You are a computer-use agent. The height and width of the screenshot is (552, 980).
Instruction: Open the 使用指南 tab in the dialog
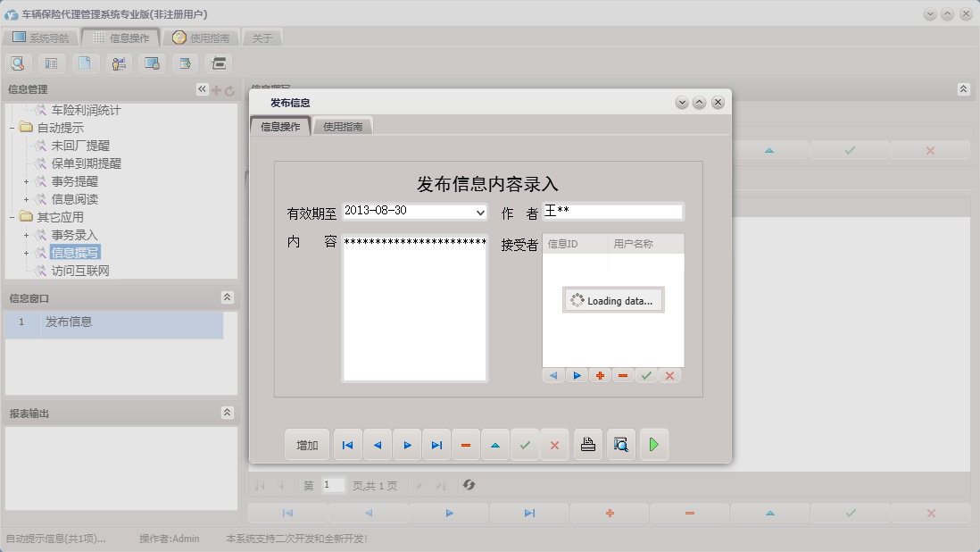(x=343, y=126)
